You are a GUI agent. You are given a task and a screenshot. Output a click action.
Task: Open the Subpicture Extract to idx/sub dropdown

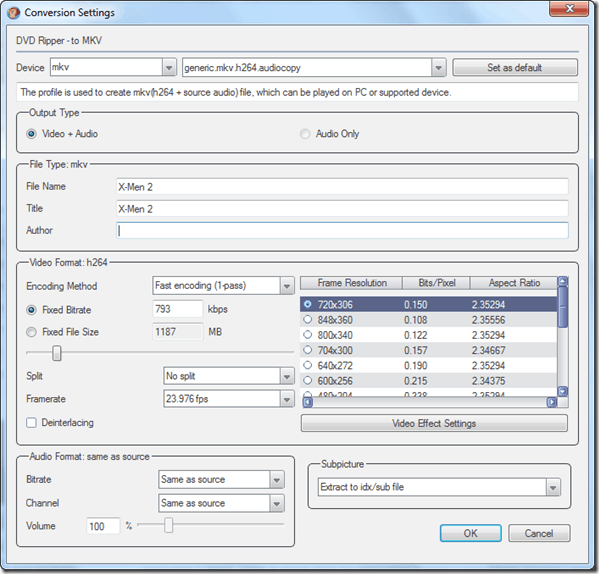click(553, 487)
